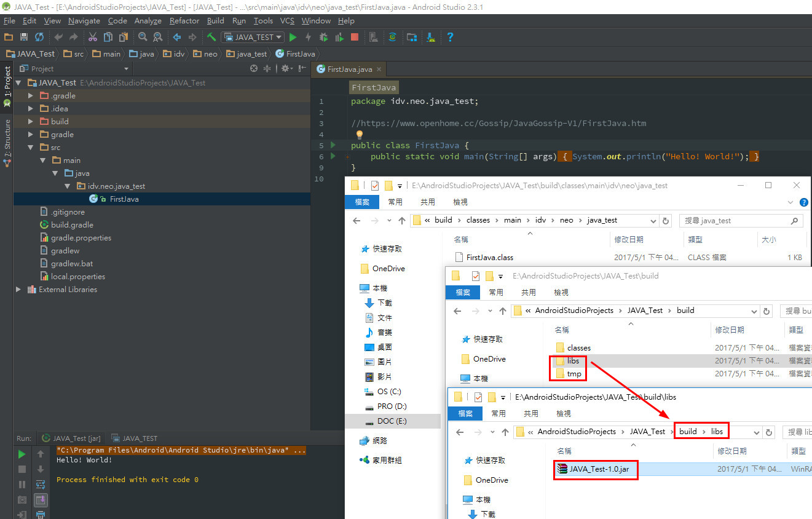
Task: Open the JAVA_TEST run configuration dropdown
Action: pos(253,38)
